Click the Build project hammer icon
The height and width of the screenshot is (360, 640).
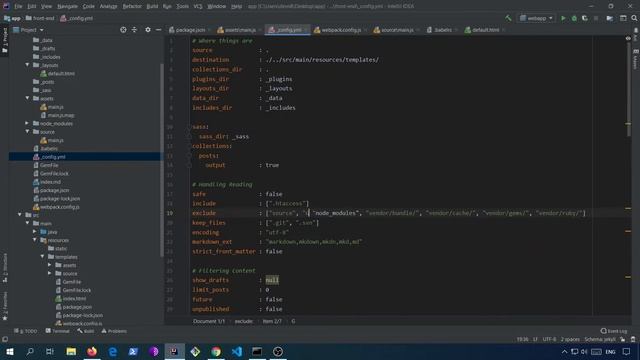click(508, 18)
